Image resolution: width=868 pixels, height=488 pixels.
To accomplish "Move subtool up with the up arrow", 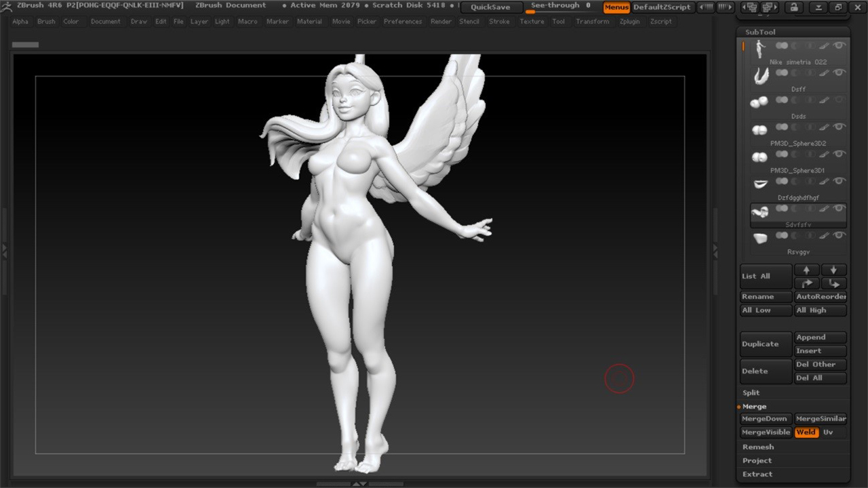I will (806, 270).
